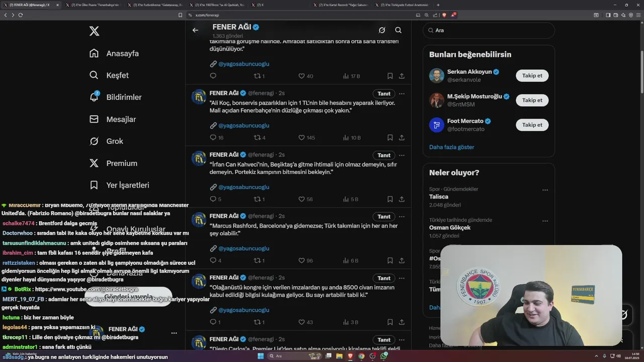The image size is (644, 362).
Task: Share the Marcus Rashford post
Action: tap(401, 260)
